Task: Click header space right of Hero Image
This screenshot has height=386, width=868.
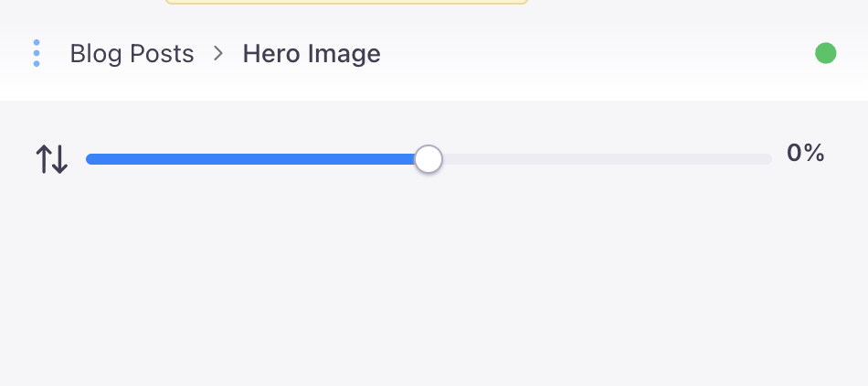Action: 594,54
